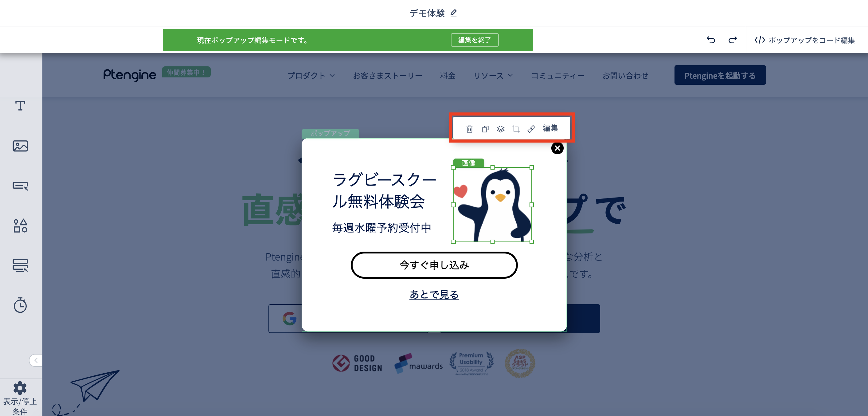Click the あとで見る link
Screen dimensions: 868x416
(x=434, y=294)
